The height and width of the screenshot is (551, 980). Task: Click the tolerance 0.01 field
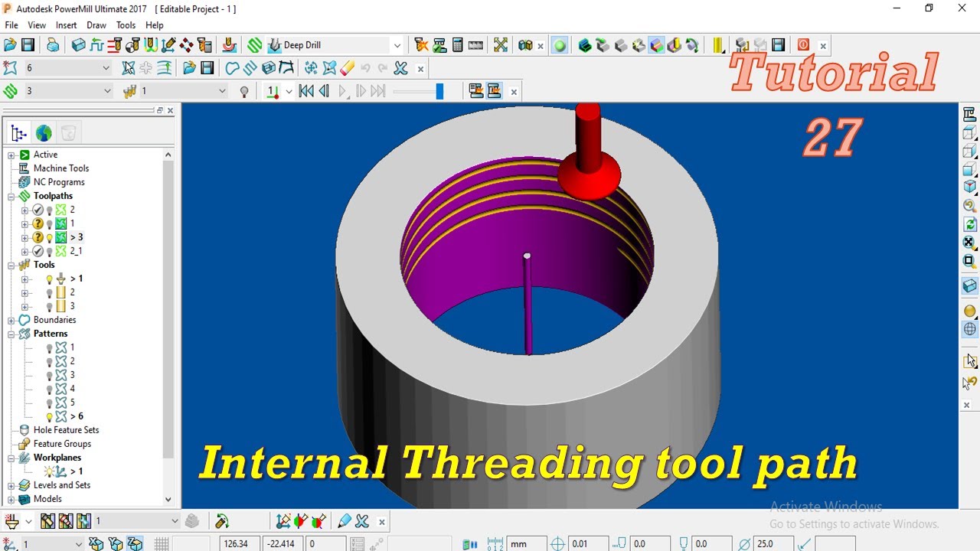coord(588,544)
